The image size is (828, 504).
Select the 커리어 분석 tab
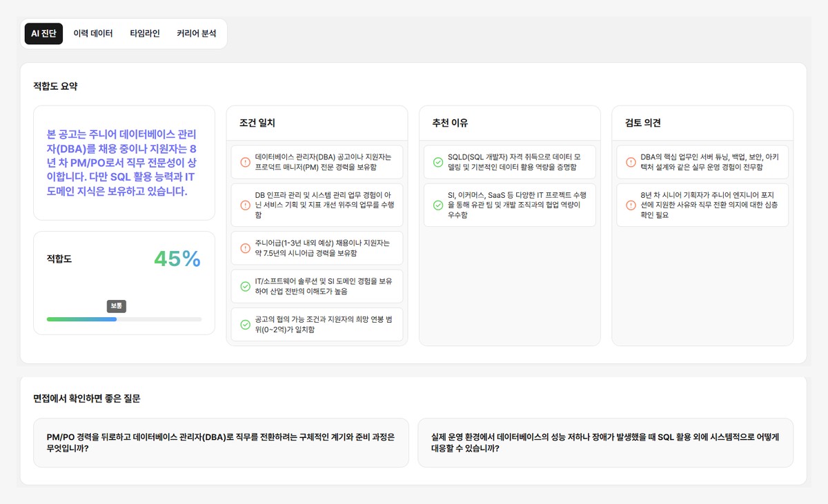[196, 33]
